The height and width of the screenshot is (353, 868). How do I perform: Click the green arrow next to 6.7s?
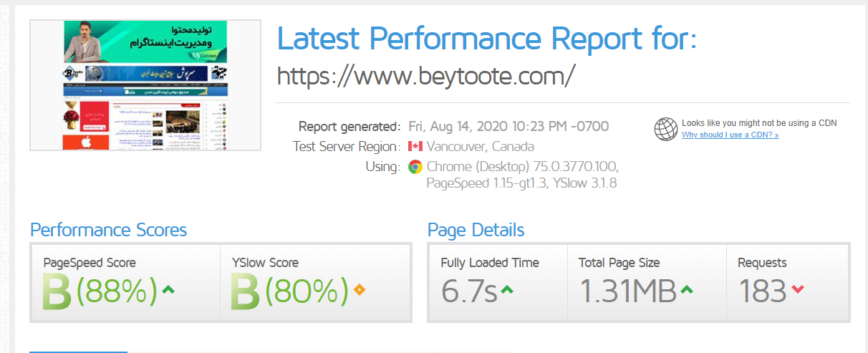click(x=506, y=290)
